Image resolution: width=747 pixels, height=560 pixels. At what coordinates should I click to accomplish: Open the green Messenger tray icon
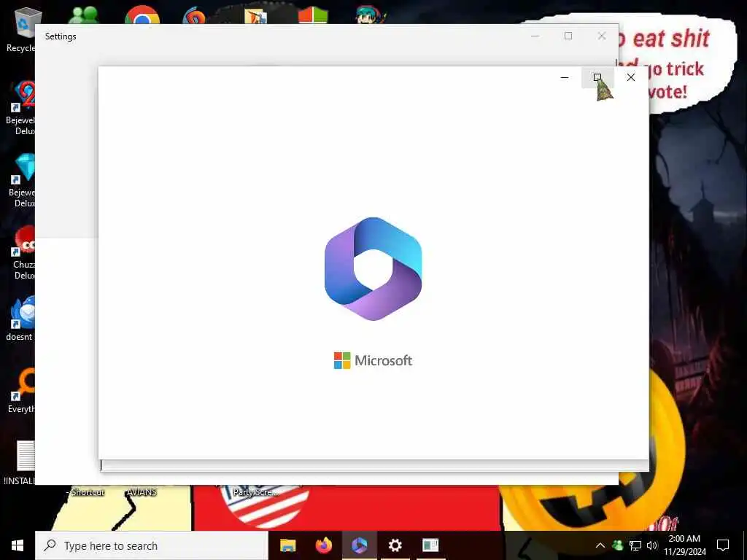pos(617,545)
